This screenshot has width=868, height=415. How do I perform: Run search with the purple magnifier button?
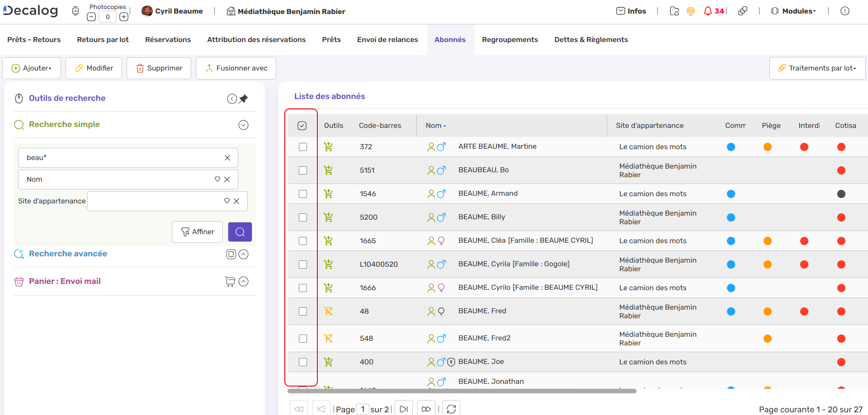[240, 232]
